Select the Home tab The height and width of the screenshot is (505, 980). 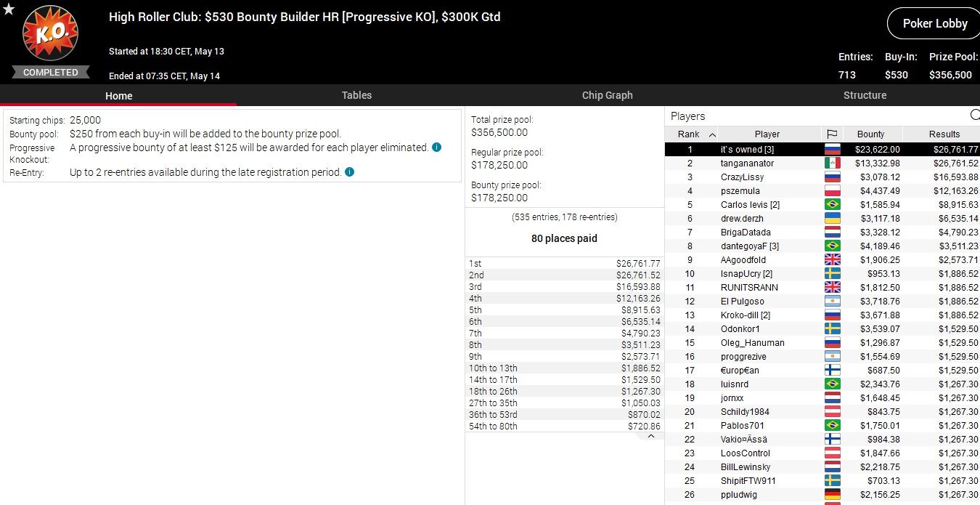[118, 95]
